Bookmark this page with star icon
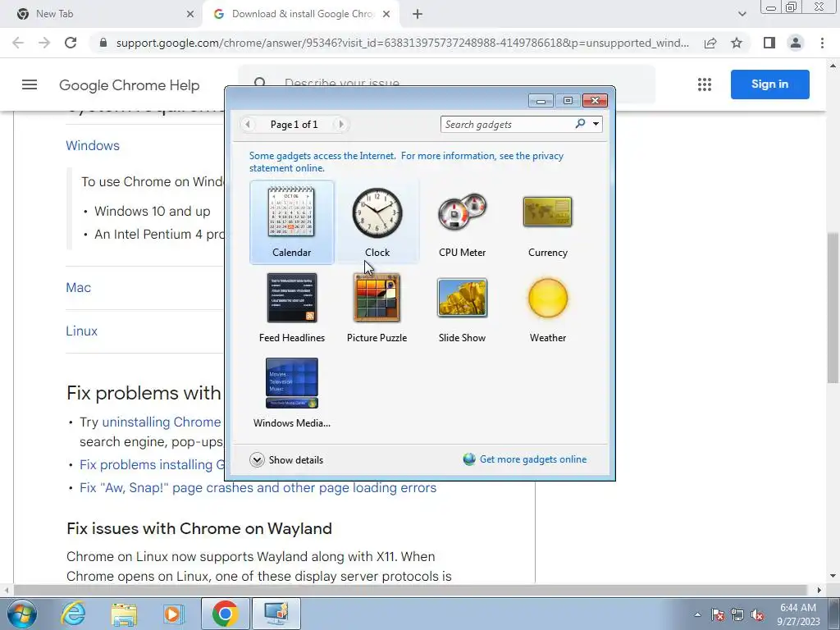 pyautogui.click(x=737, y=43)
